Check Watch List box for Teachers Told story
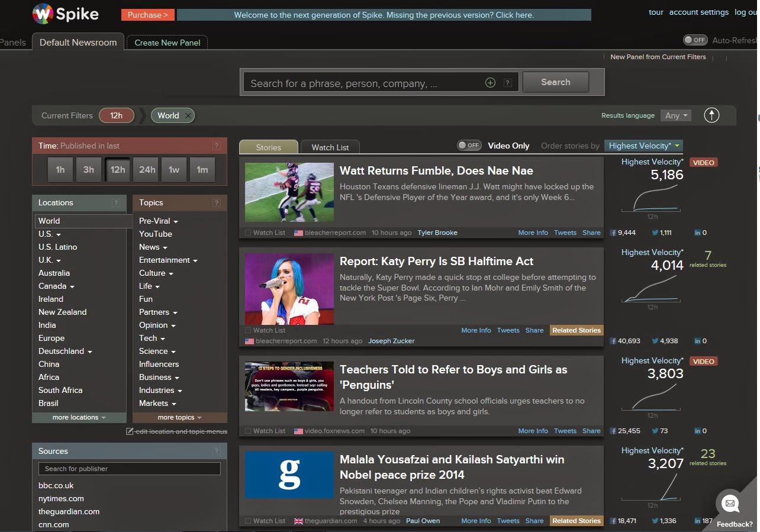Image resolution: width=760 pixels, height=532 pixels. (248, 431)
